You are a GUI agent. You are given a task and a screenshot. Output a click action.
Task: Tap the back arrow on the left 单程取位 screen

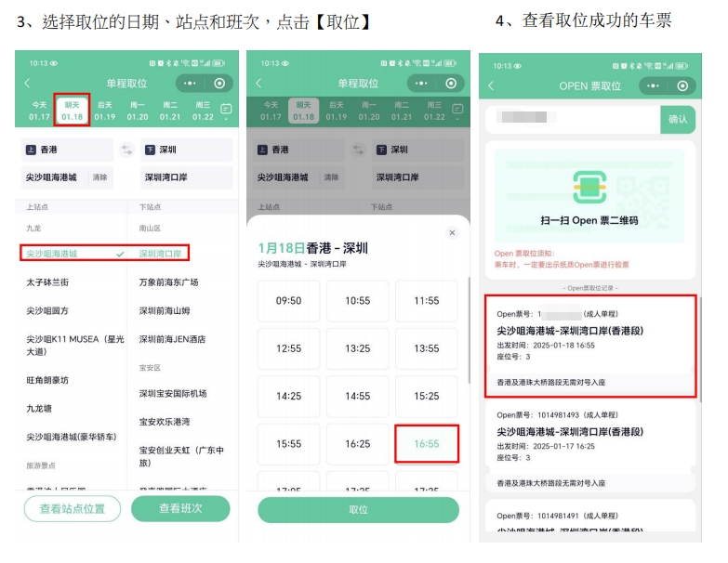click(x=27, y=84)
